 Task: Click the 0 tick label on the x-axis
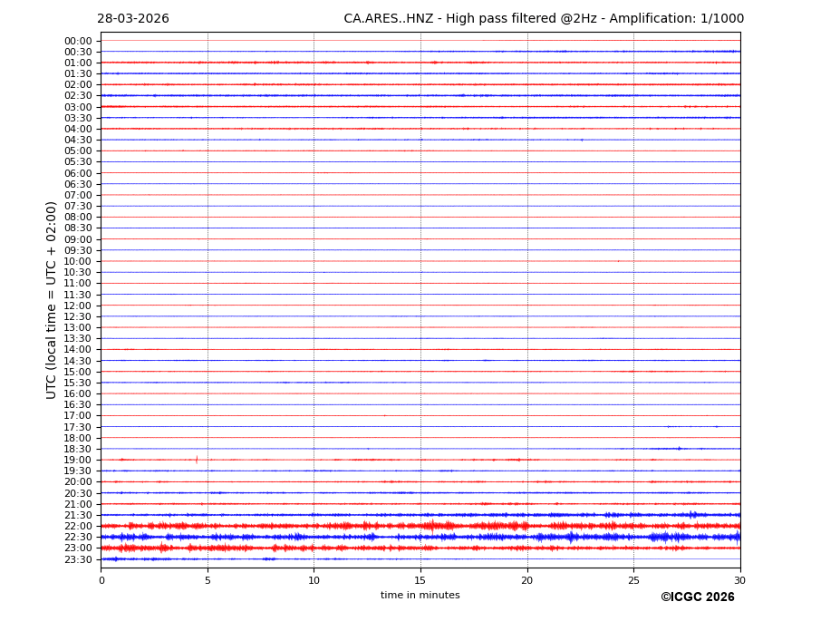pyautogui.click(x=101, y=580)
